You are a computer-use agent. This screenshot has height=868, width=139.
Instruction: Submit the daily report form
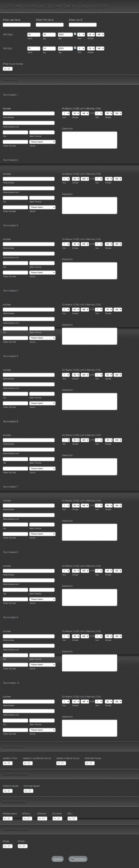[58, 859]
